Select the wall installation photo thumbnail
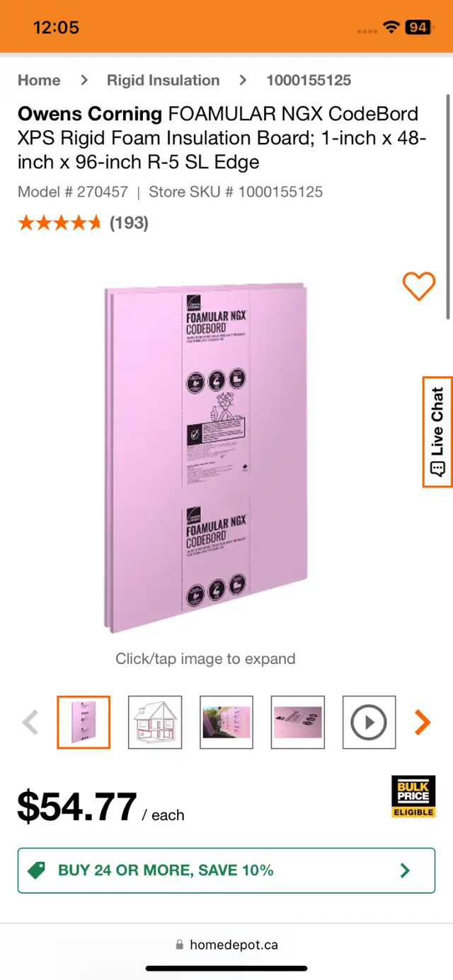 click(x=226, y=722)
